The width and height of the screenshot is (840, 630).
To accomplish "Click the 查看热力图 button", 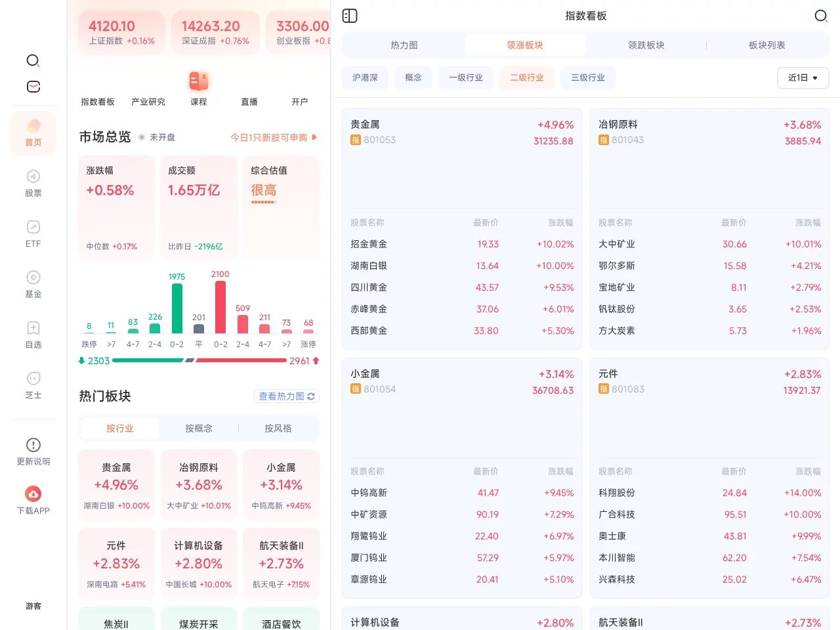I will [287, 396].
